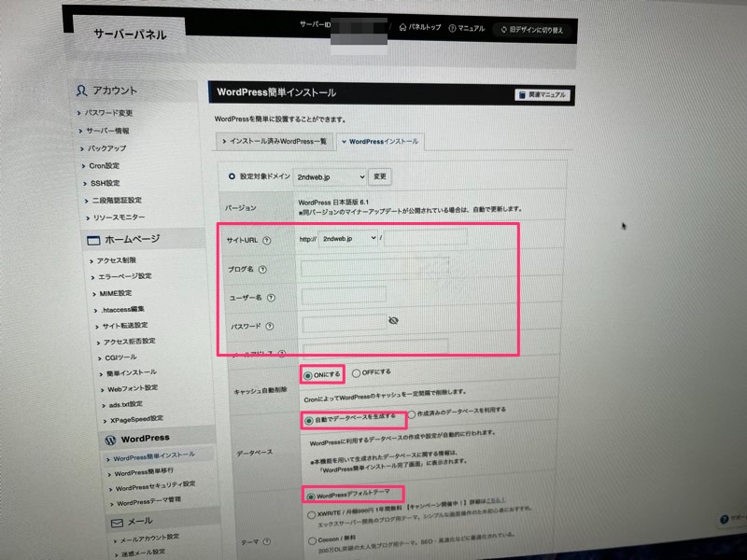Screen dimensions: 747x560
Task: Click 旧デザインに切り替え switch button
Action: [531, 30]
